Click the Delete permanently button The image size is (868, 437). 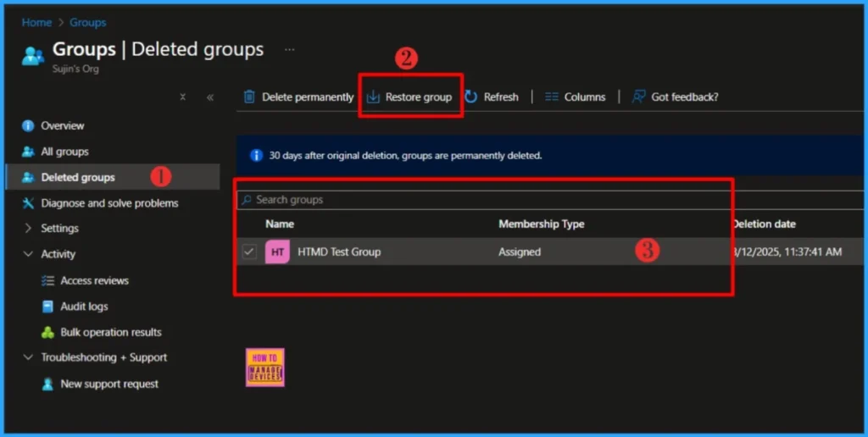[299, 97]
